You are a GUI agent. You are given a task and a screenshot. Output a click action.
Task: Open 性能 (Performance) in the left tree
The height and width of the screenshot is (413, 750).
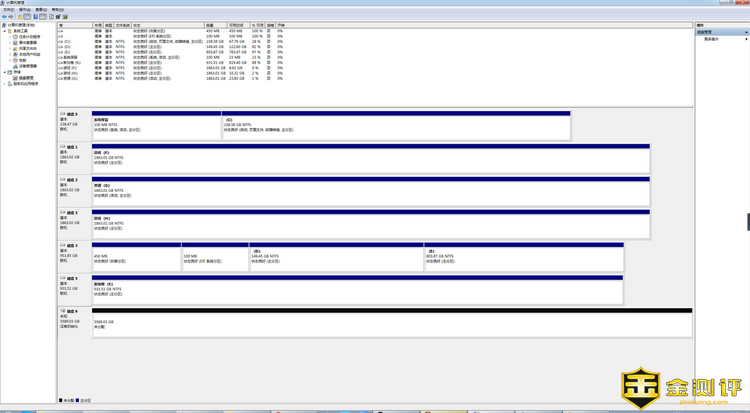[22, 60]
